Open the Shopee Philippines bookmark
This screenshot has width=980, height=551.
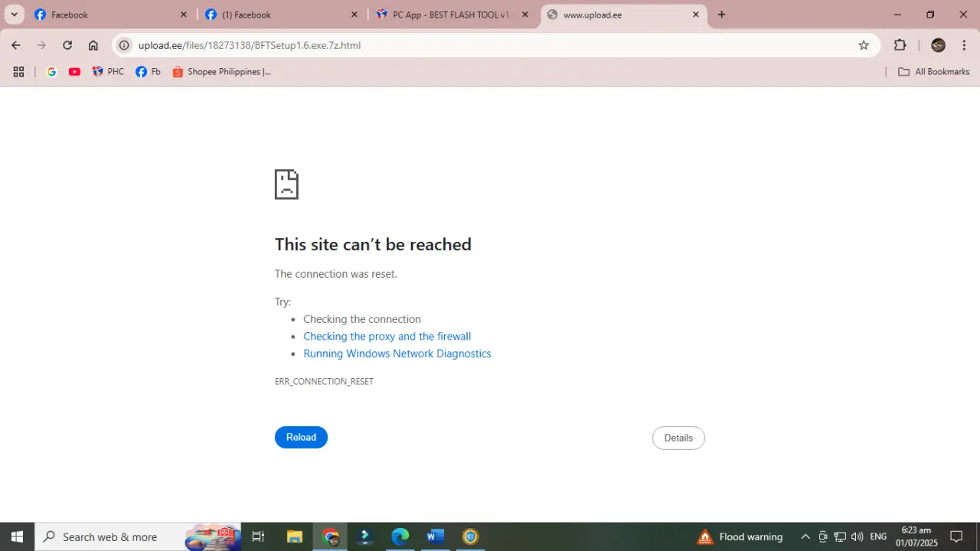(221, 72)
